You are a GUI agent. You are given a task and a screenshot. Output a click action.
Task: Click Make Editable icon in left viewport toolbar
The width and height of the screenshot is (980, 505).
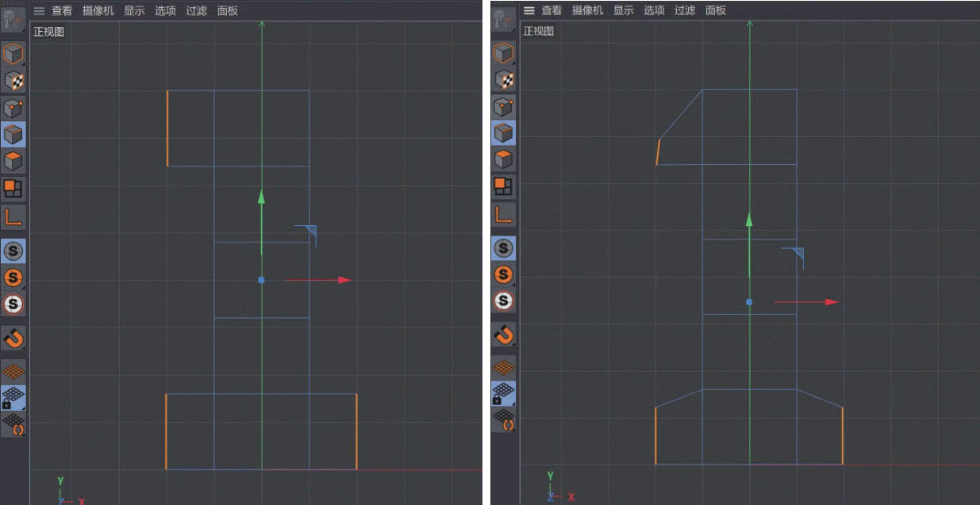[x=13, y=21]
